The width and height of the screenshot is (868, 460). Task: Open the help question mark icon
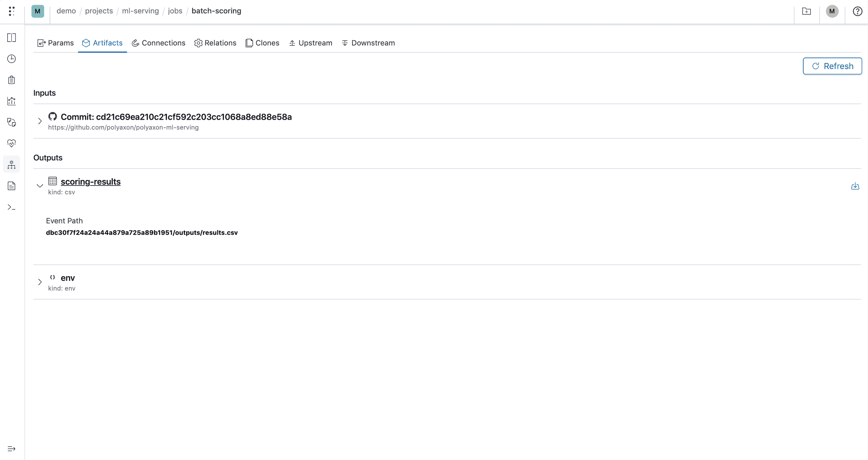pos(857,11)
